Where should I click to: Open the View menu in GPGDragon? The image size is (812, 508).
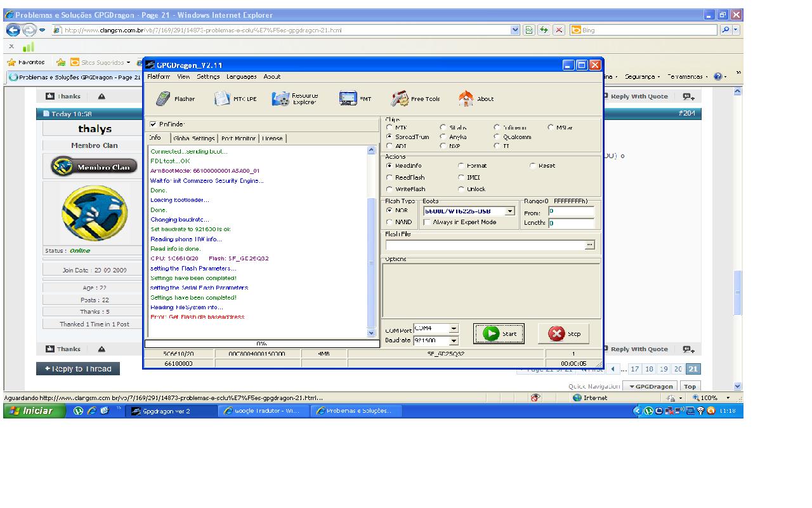(x=183, y=77)
